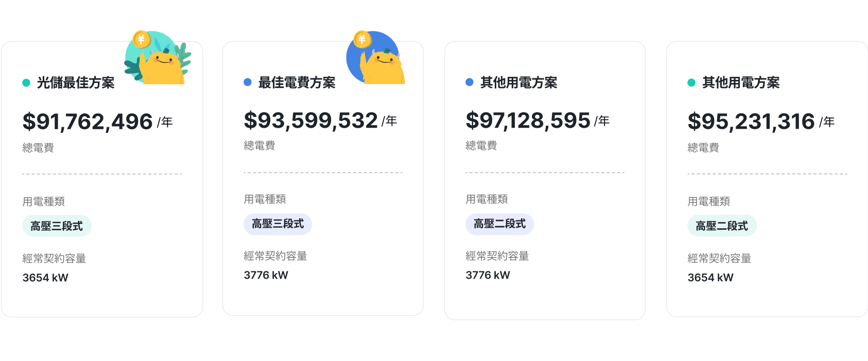The width and height of the screenshot is (868, 361).
Task: Click the teal-background mascot illustration
Action: 158,57
